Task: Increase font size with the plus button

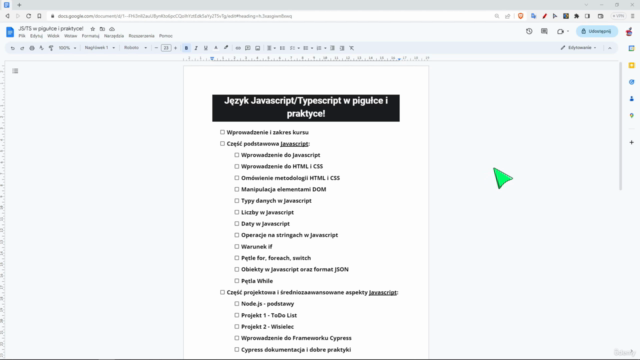Action: coord(176,48)
